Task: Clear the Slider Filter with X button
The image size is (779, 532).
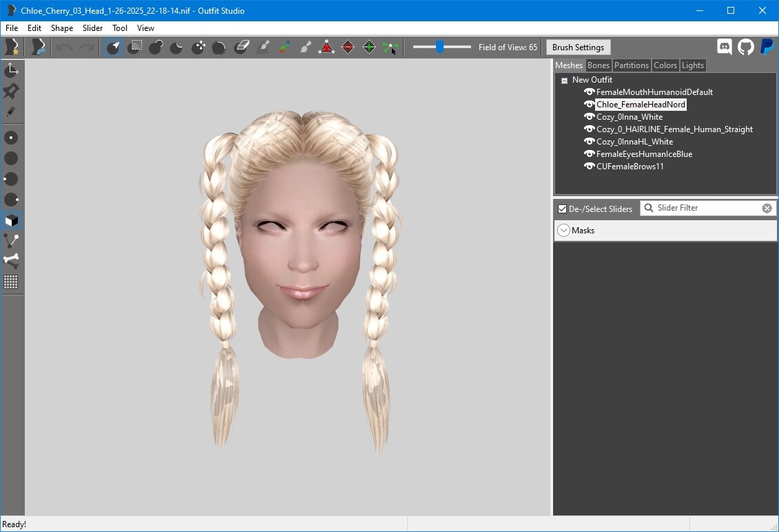Action: (x=767, y=209)
